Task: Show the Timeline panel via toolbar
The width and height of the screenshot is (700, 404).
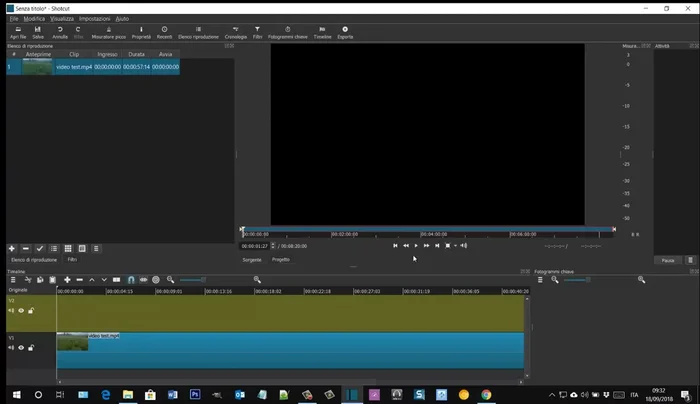Action: point(322,33)
